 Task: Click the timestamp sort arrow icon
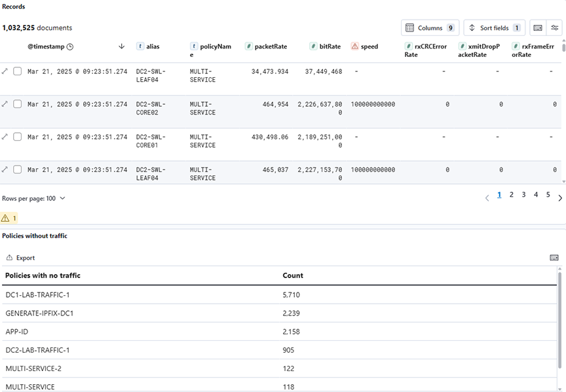121,46
